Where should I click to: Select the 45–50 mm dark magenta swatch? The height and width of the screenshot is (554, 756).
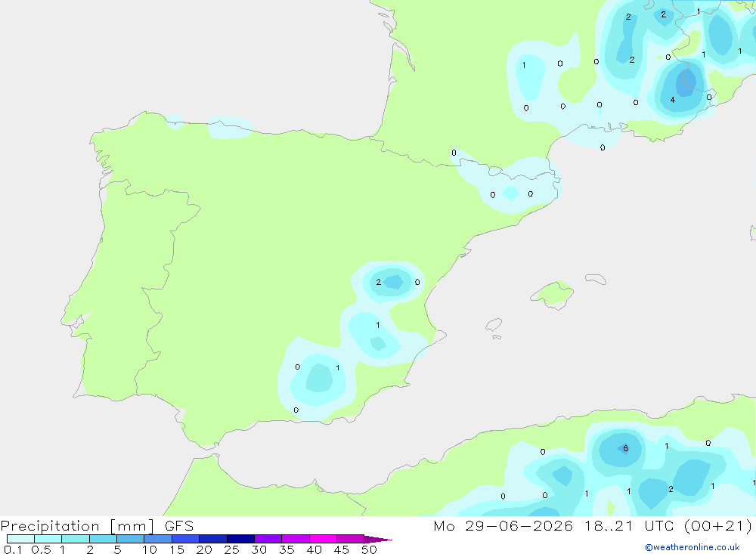coord(351,539)
